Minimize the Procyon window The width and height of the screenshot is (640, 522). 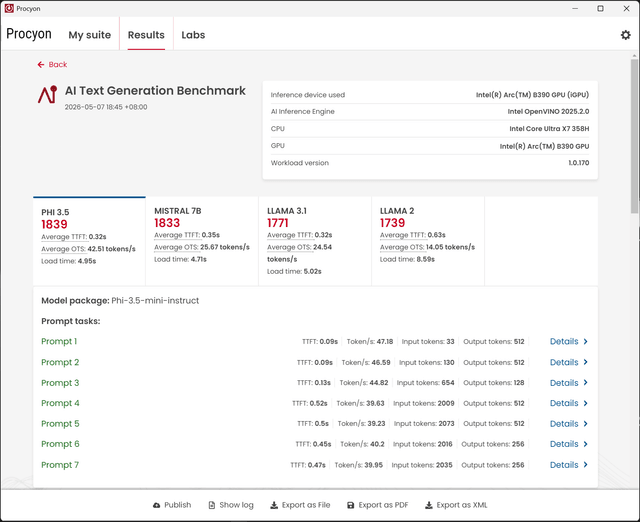click(x=575, y=8)
